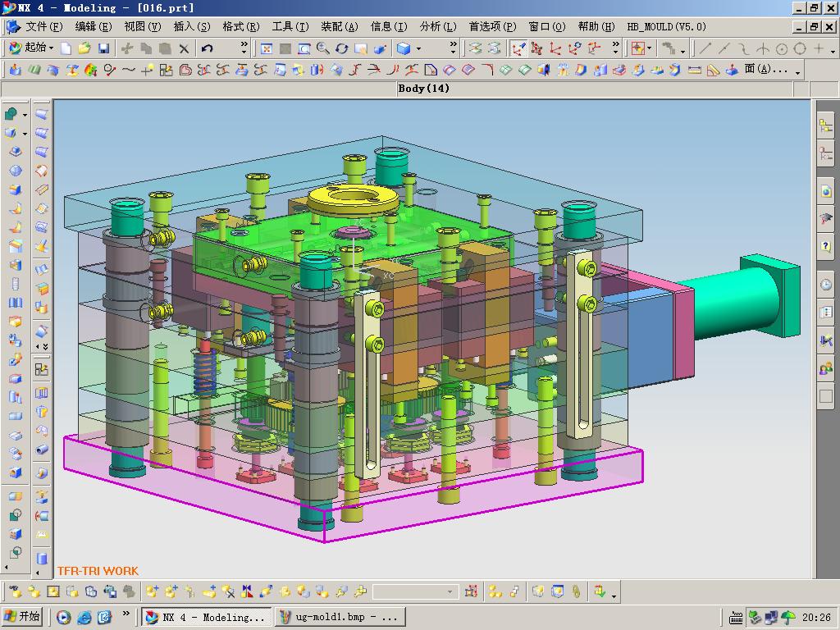This screenshot has width=840, height=630.
Task: Click the Fit view icon
Action: pyautogui.click(x=267, y=48)
